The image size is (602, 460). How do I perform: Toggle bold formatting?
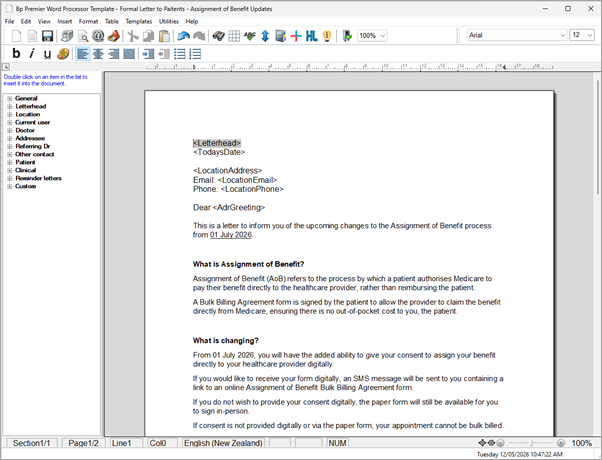16,53
